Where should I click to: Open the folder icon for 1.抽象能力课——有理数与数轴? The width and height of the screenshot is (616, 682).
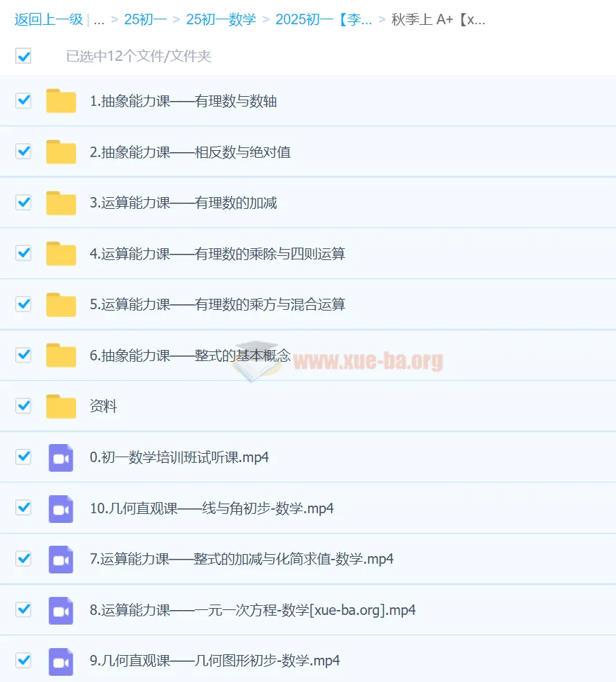point(61,100)
